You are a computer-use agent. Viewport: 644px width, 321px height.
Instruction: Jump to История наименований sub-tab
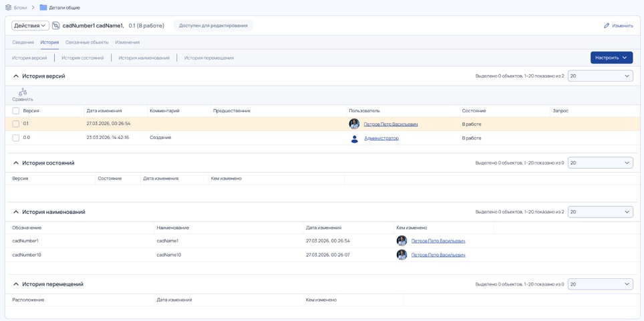(x=144, y=58)
